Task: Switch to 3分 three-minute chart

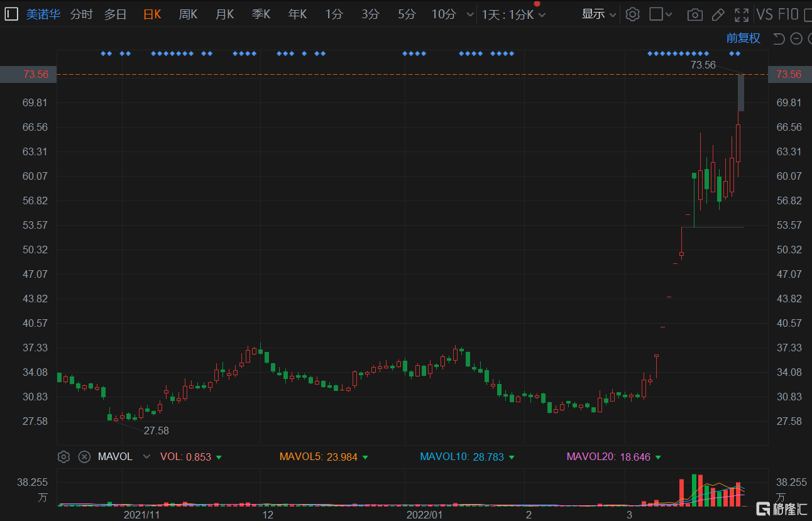Action: [x=370, y=14]
